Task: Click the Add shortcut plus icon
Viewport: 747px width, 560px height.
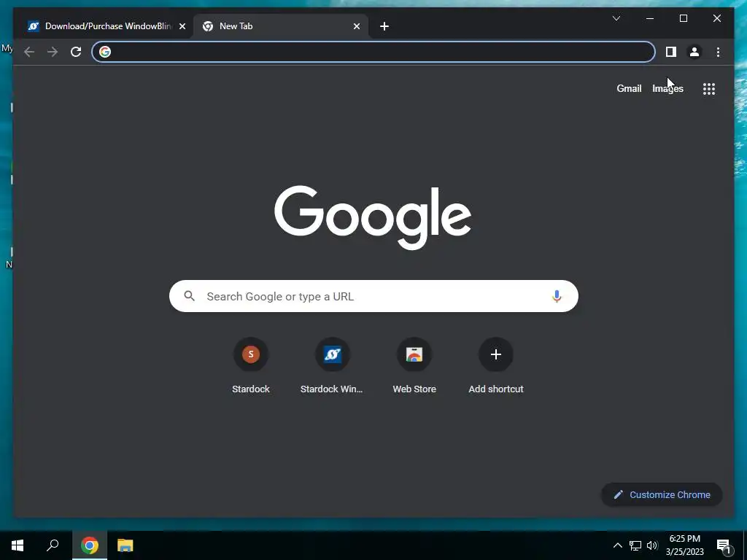Action: pyautogui.click(x=496, y=354)
